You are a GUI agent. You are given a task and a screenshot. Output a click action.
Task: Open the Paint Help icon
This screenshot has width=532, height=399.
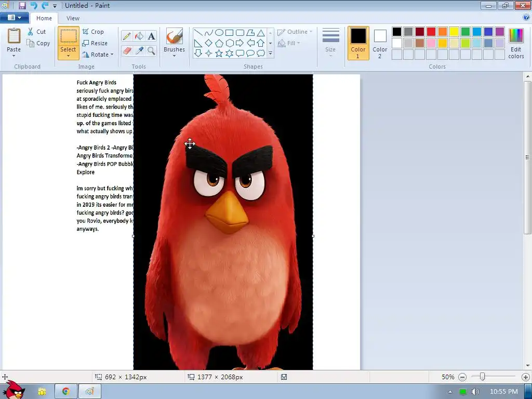click(527, 18)
